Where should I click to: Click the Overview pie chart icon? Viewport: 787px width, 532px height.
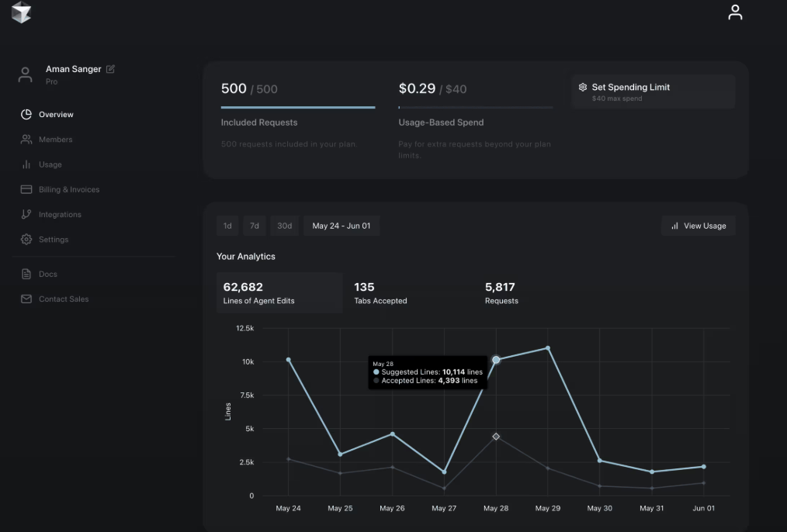click(x=26, y=115)
